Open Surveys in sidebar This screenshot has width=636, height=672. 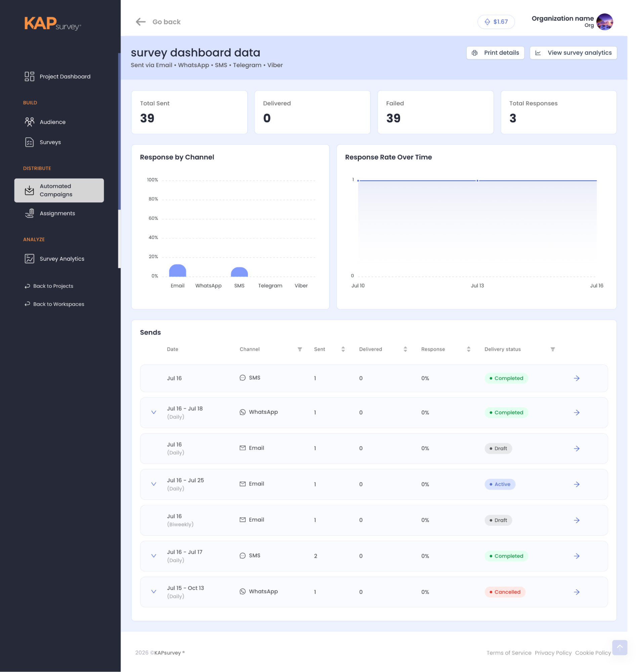(x=43, y=143)
